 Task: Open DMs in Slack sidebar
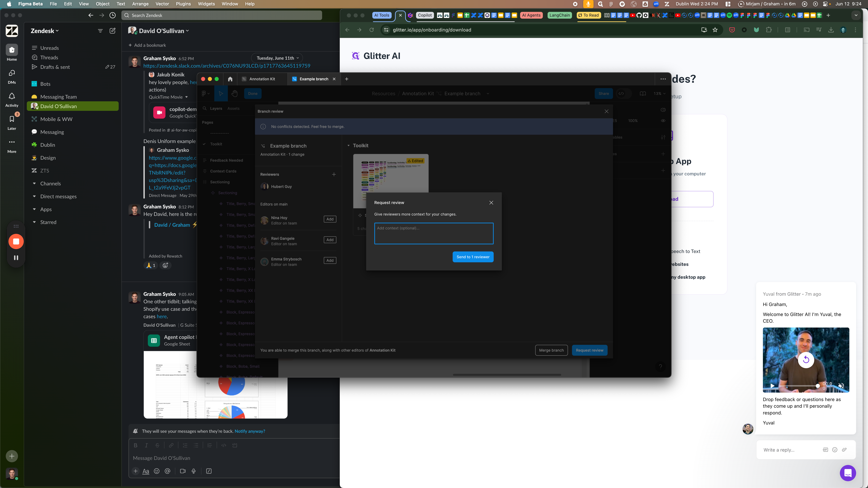(x=12, y=76)
